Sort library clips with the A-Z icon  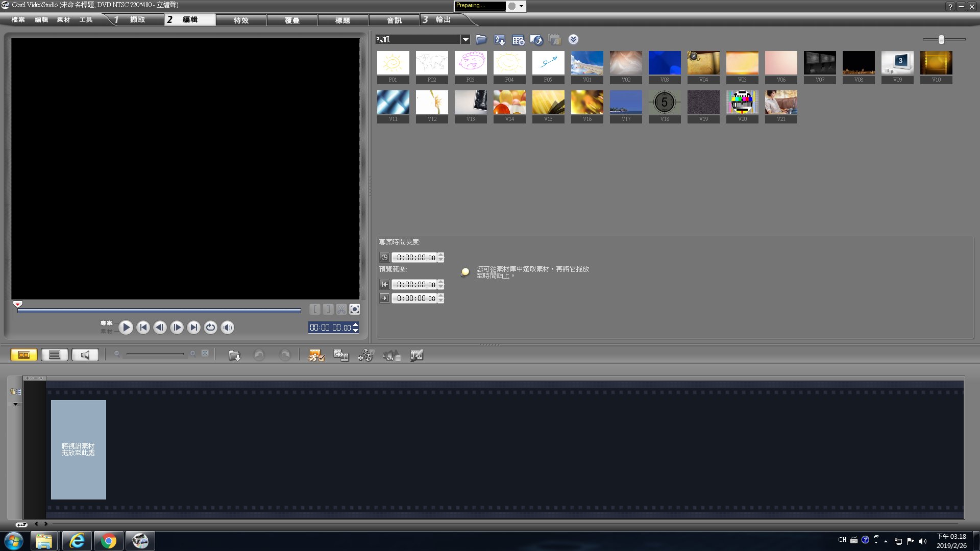(x=500, y=40)
